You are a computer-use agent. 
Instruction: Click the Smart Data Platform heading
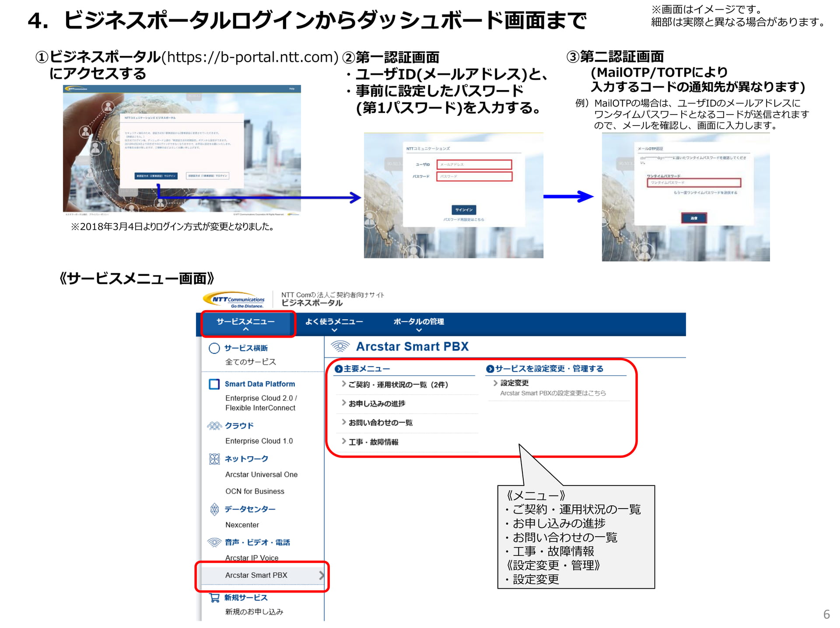tap(260, 384)
